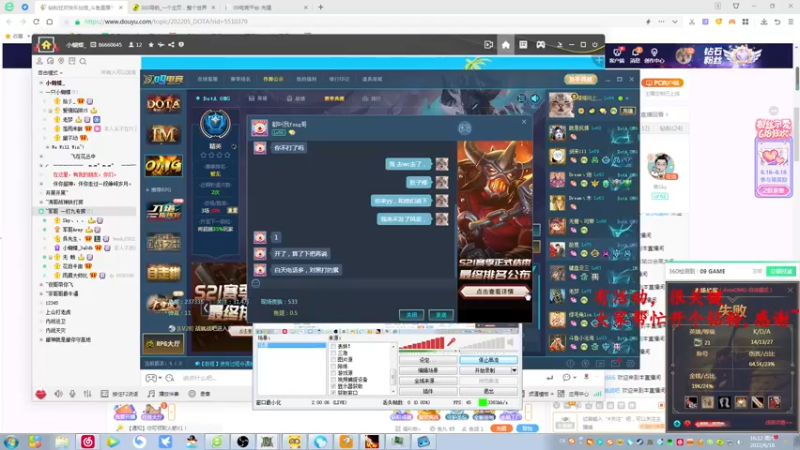This screenshot has height=450, width=800.
Task: Collapse the 一只小蝴蝶 channel group
Action: [x=41, y=92]
